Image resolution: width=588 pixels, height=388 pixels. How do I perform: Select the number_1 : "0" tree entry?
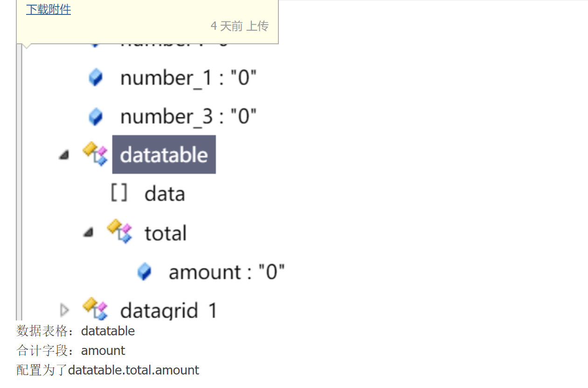click(188, 78)
